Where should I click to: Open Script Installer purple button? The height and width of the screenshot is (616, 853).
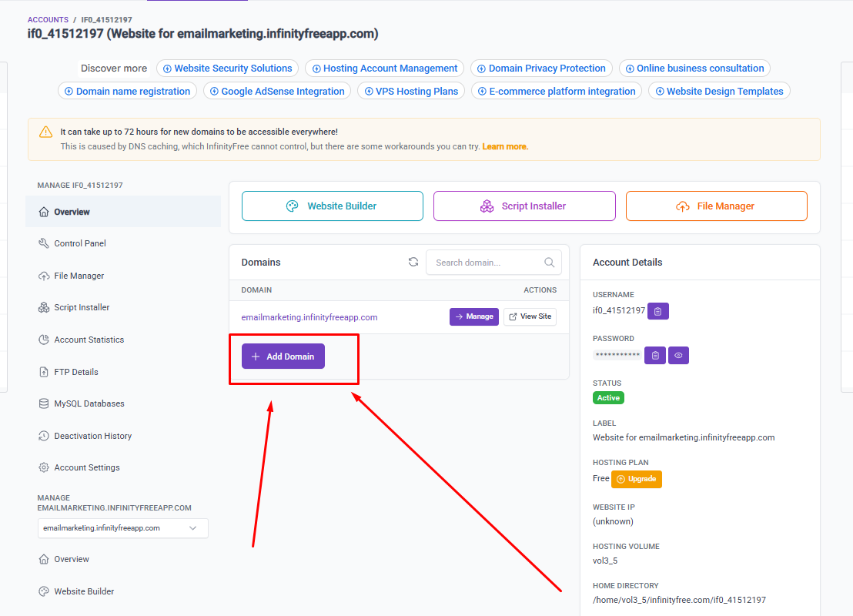[x=524, y=206]
